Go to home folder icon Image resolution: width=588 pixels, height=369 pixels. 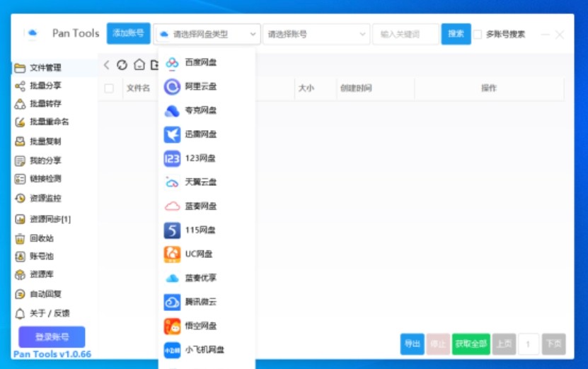coord(139,65)
